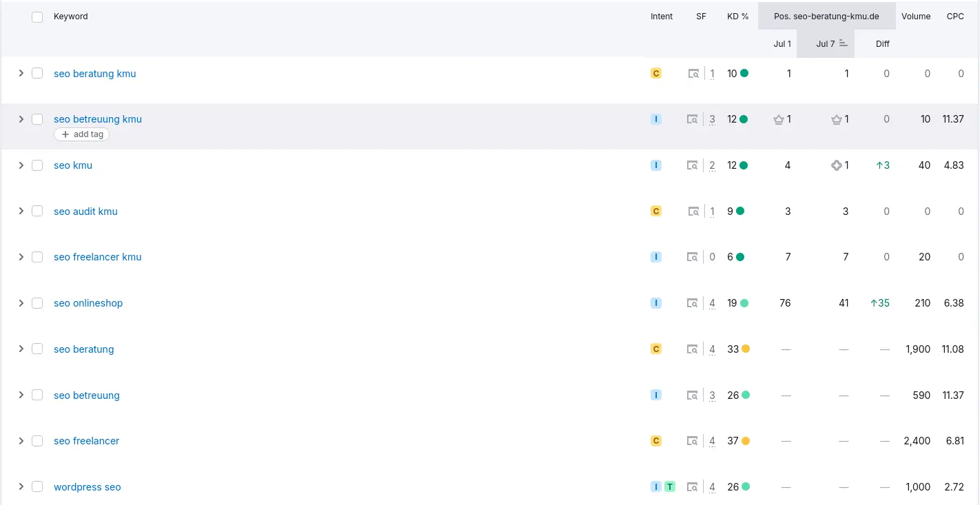Click Commercial intent badge for seo beratung row
The height and width of the screenshot is (505, 980).
point(656,349)
